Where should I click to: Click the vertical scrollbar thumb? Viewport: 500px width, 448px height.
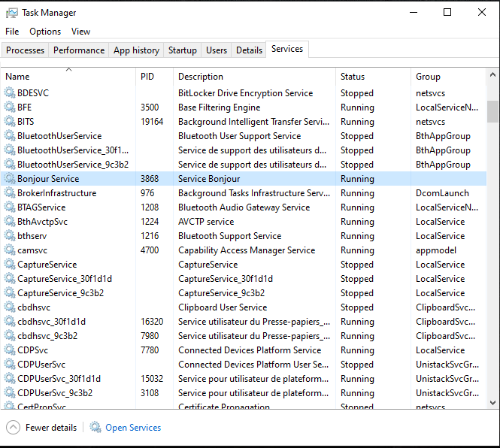point(492,111)
